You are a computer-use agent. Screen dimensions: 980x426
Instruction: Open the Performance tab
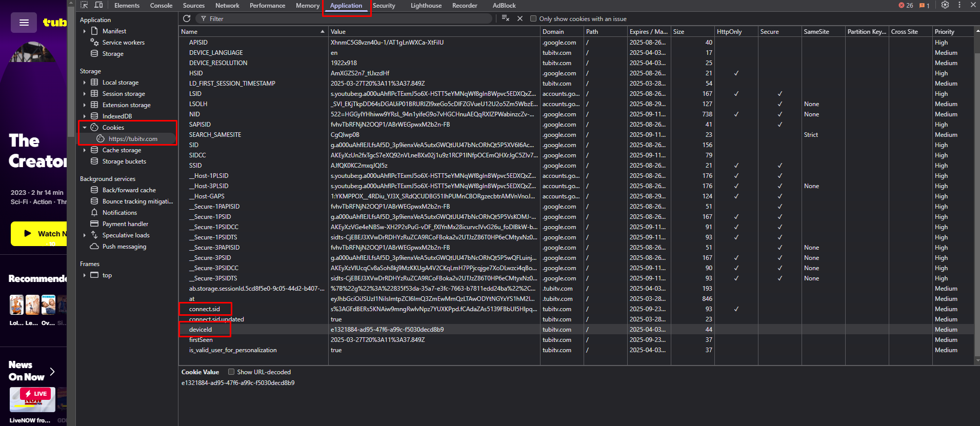(267, 6)
